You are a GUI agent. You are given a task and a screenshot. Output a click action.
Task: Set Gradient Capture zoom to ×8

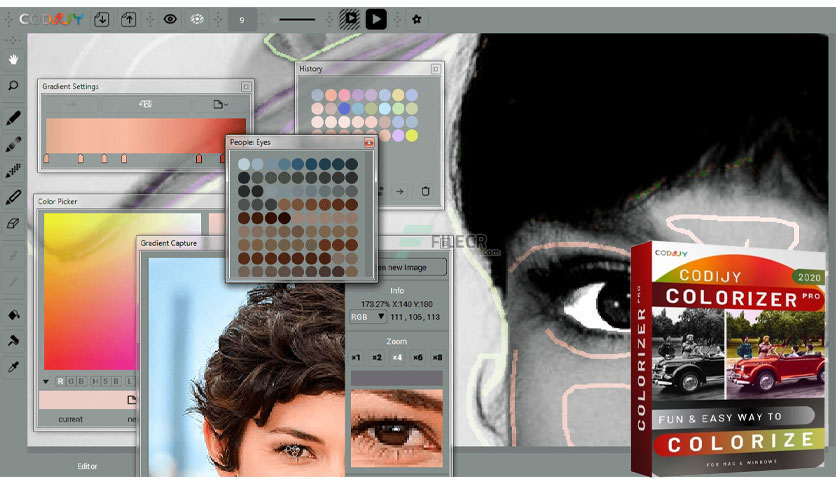[x=438, y=358]
